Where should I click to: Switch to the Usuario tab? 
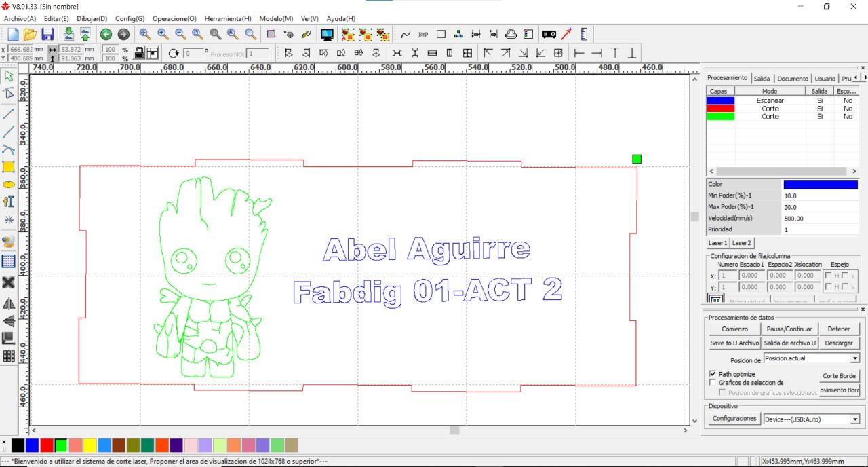click(x=825, y=79)
